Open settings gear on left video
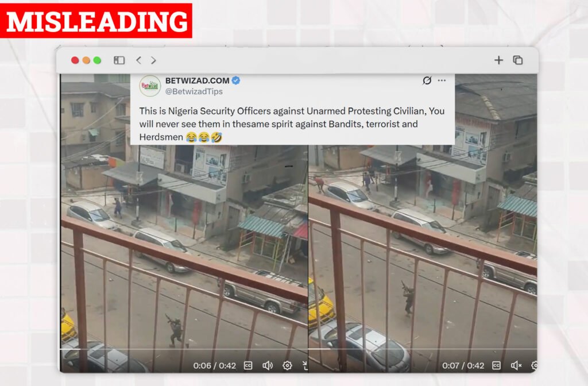588x386 pixels. pos(287,365)
